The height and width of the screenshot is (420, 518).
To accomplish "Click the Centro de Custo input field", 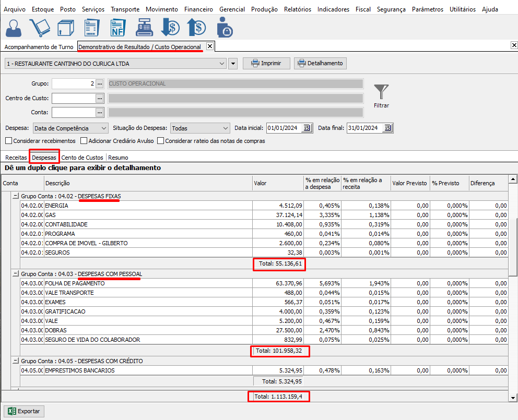I will pos(73,98).
